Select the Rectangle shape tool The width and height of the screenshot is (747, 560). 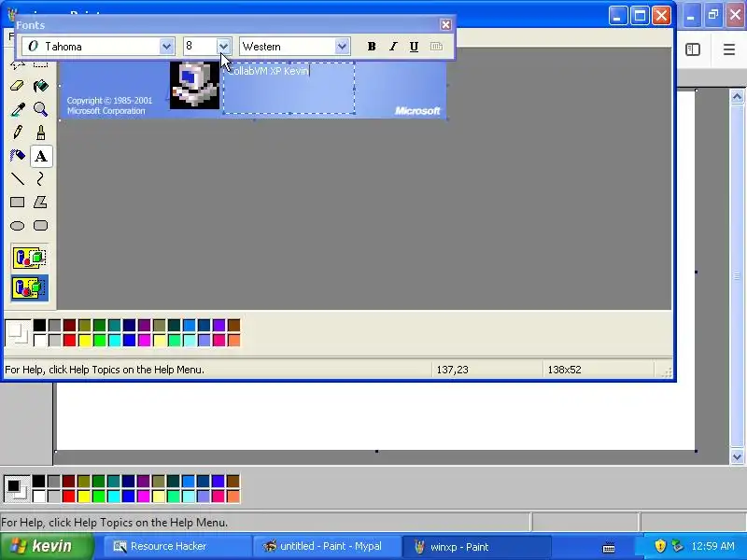[17, 202]
